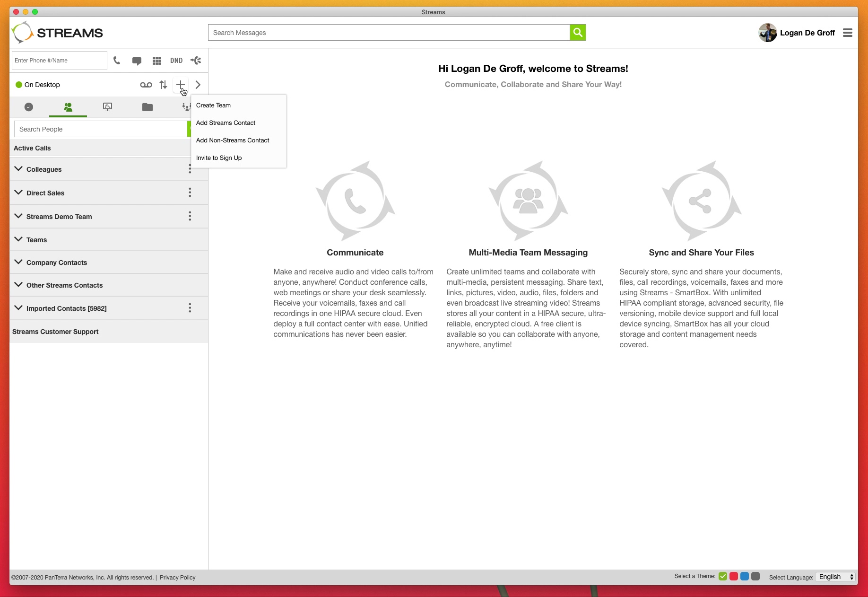868x597 pixels.
Task: Click the Enter Phone #/Name field
Action: 60,61
